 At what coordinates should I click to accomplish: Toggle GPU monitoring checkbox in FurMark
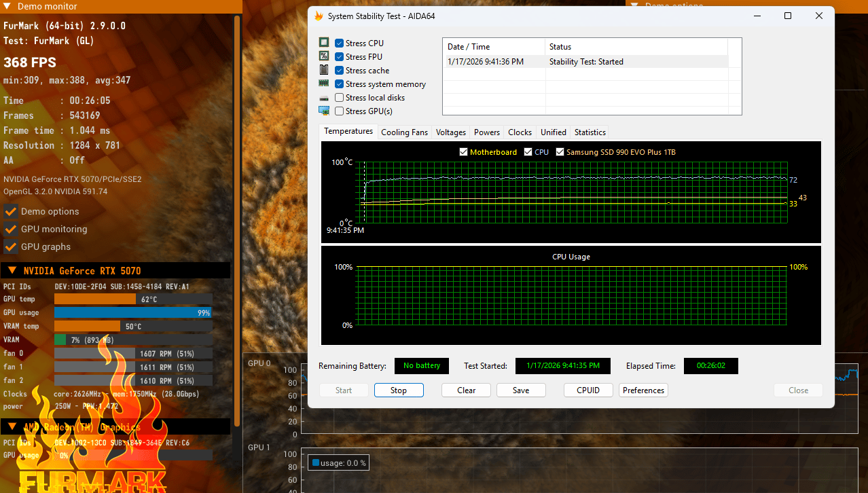[x=10, y=229]
